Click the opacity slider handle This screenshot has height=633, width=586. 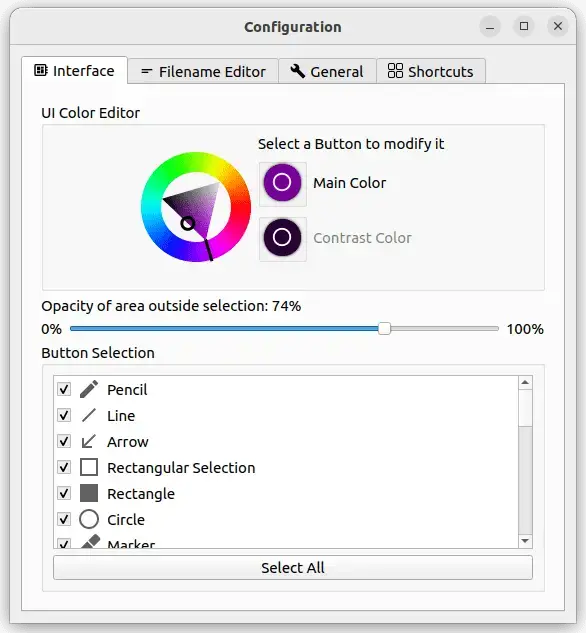tap(384, 329)
